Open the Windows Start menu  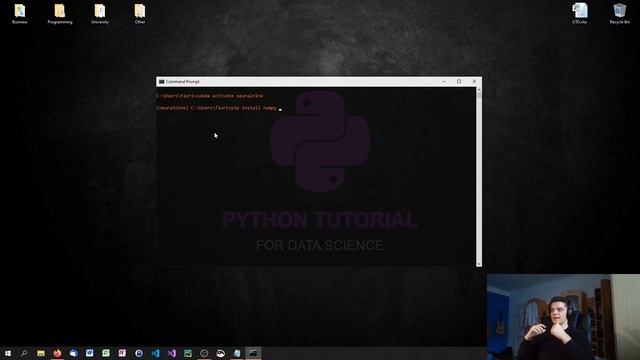(8, 353)
